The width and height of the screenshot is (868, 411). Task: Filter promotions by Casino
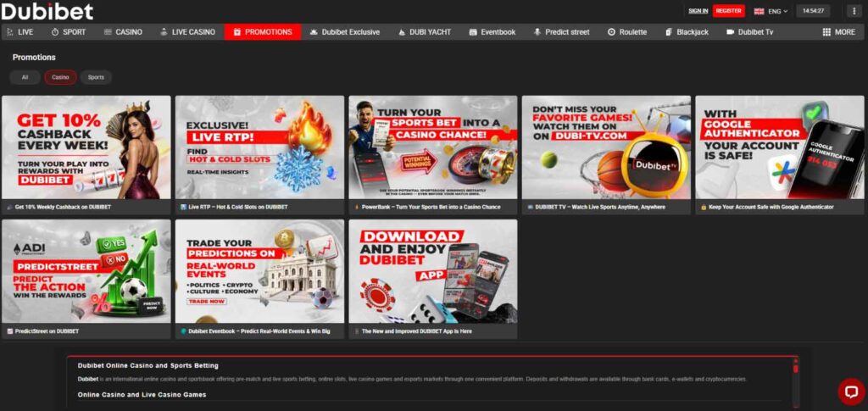(x=61, y=77)
